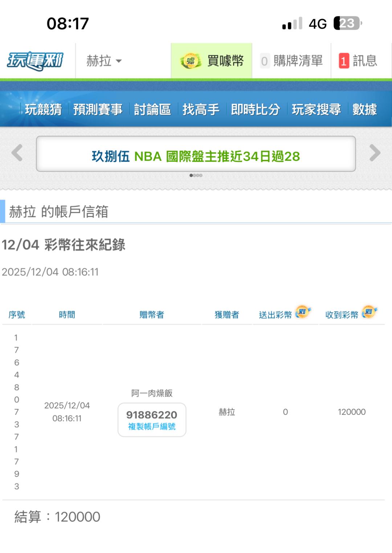Click 複製帳戶編號 to copy account number
This screenshot has height=553, width=392.
[x=152, y=426]
